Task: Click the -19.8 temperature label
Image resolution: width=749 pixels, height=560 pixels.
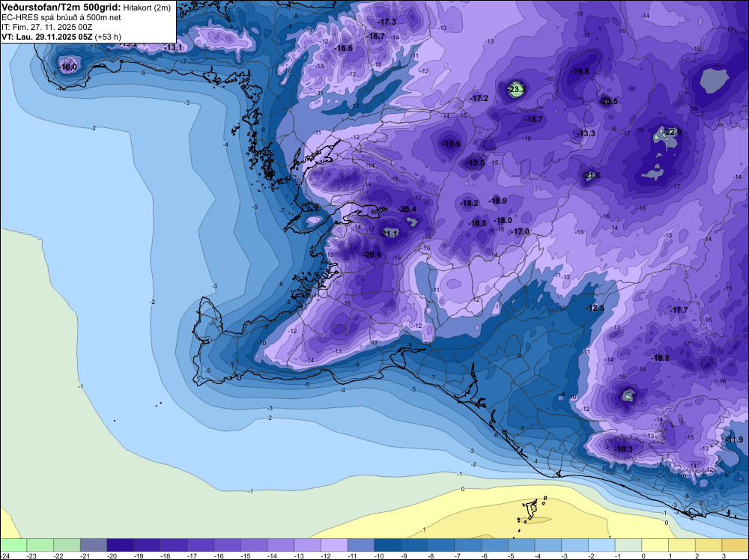Action: [x=580, y=71]
